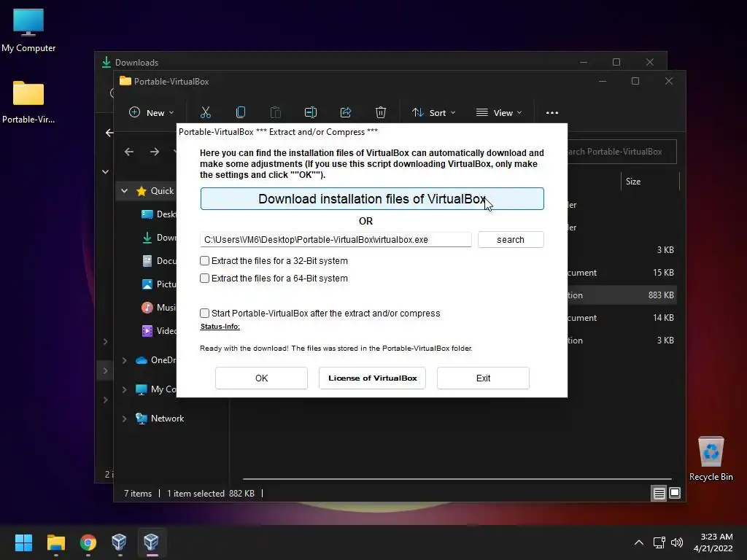Select Videos in navigation pane
Image resolution: width=747 pixels, height=560 pixels.
point(160,331)
